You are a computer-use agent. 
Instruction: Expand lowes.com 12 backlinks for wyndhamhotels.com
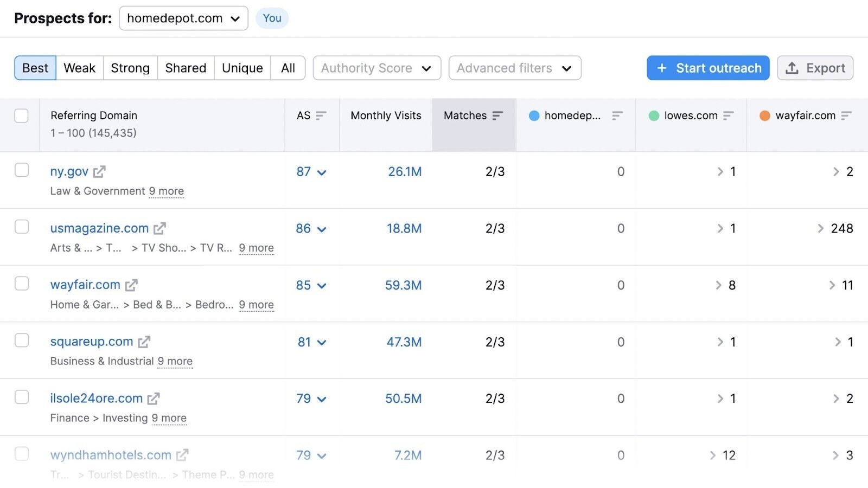click(713, 455)
